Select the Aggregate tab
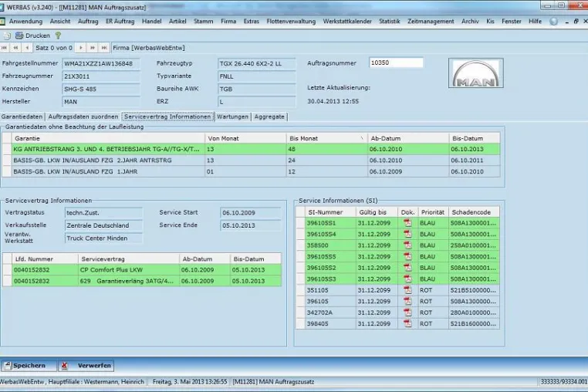The height and width of the screenshot is (392, 588). click(269, 117)
